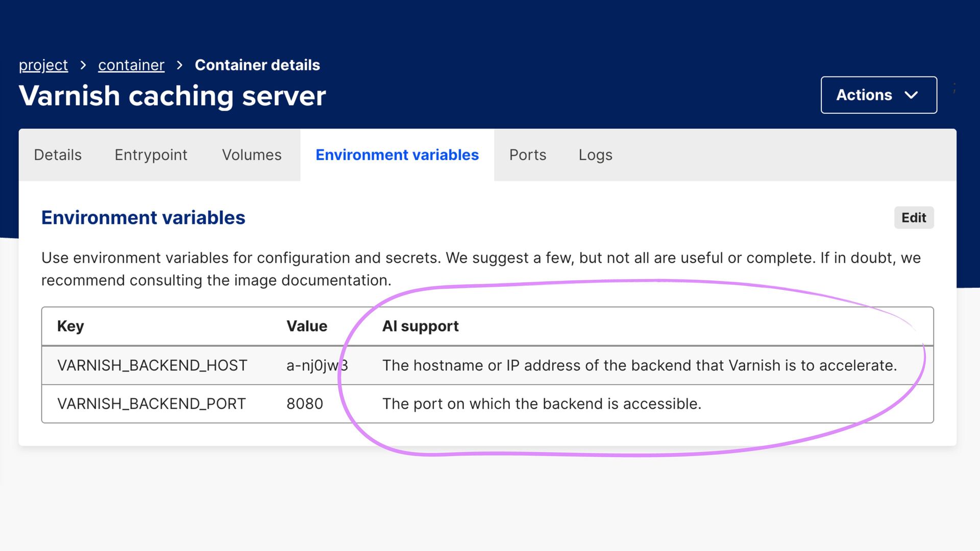This screenshot has height=551, width=980.
Task: Open the Actions dropdown menu
Action: [878, 95]
